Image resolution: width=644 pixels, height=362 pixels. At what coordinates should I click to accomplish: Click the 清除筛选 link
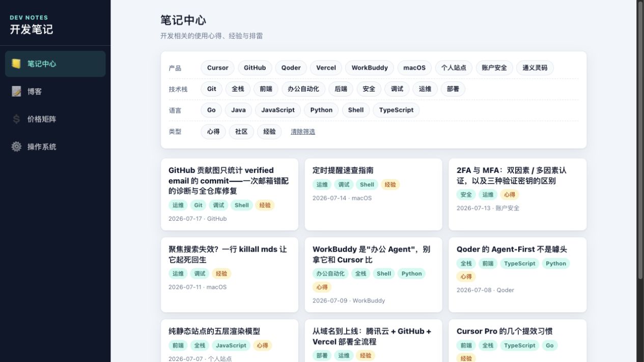303,132
